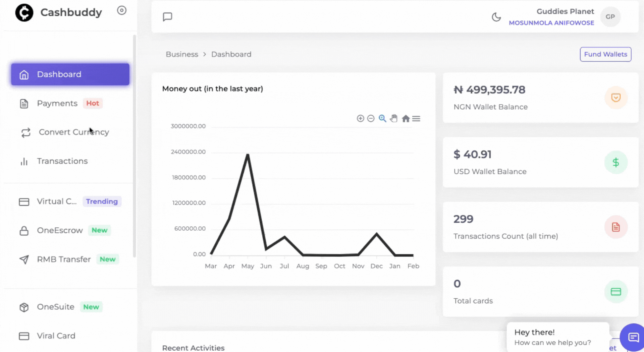Click the OneEscrow lock icon
644x352 pixels.
tap(24, 231)
